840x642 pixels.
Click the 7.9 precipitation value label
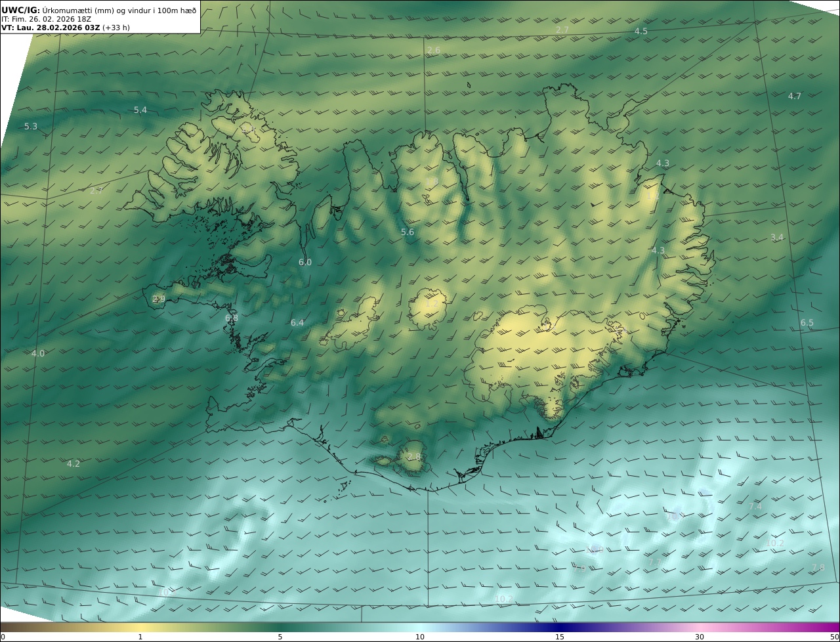(579, 569)
